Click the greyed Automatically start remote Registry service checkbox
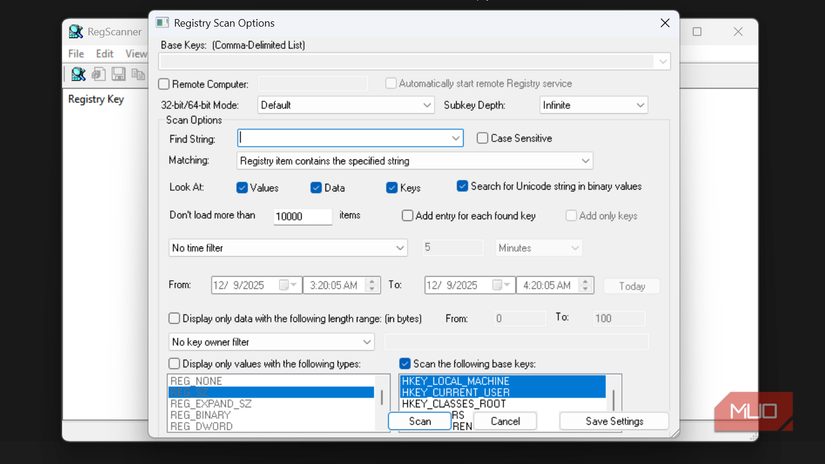Screen dimensions: 825x464 (391, 83)
